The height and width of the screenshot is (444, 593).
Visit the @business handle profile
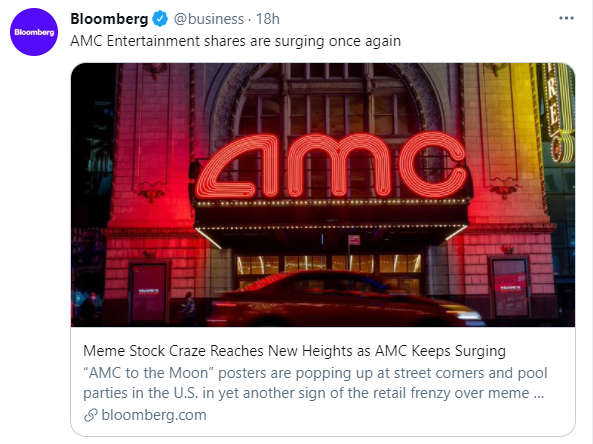[208, 19]
